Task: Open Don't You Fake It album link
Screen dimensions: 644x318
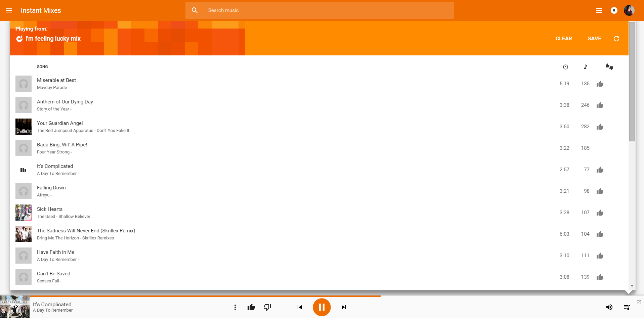Action: click(x=113, y=131)
